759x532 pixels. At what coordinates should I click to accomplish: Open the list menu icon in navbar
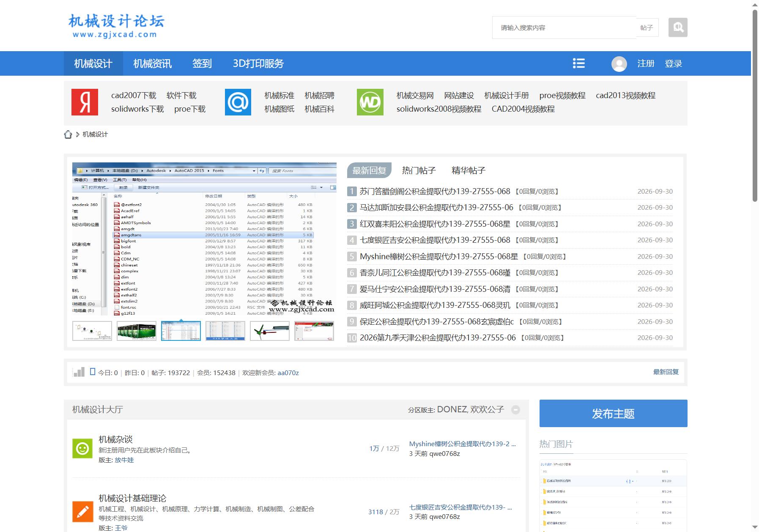(x=579, y=63)
